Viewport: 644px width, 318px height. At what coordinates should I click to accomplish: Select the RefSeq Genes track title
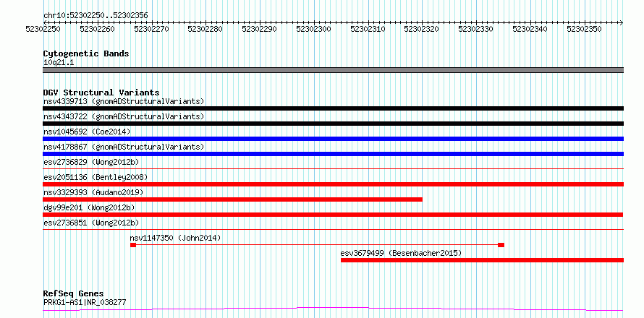tap(73, 294)
